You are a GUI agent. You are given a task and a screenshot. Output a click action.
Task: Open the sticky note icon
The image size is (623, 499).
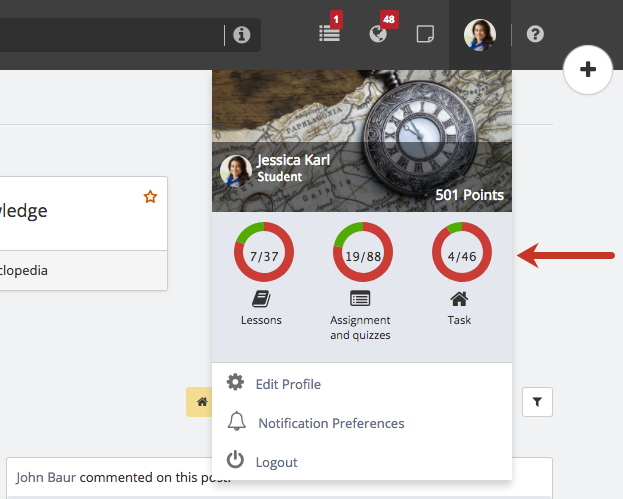click(x=425, y=34)
